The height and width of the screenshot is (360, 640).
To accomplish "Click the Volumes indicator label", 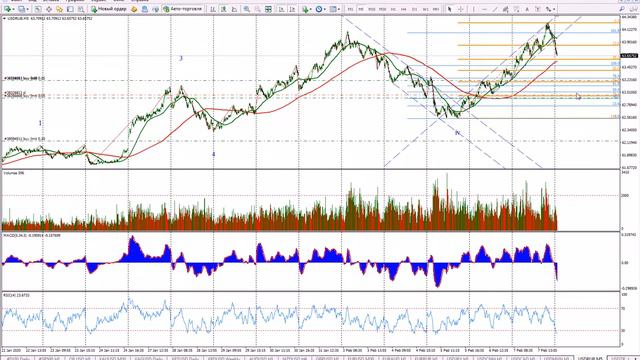I will pyautogui.click(x=13, y=173).
